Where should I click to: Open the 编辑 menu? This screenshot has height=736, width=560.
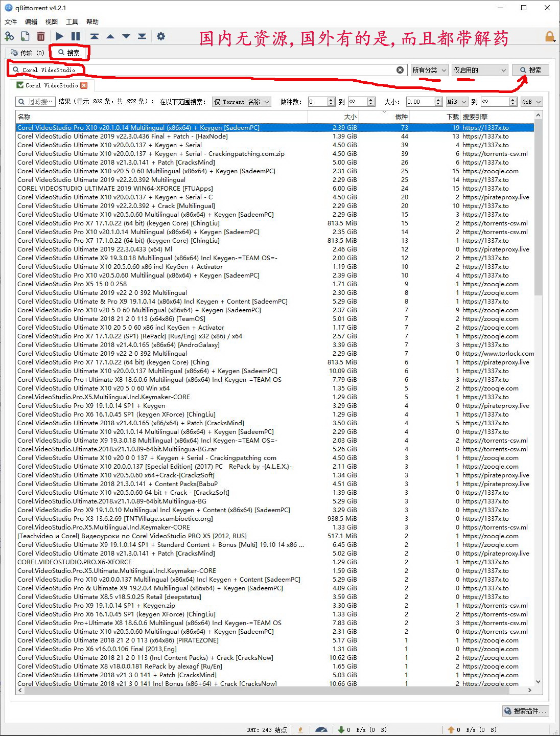point(31,21)
